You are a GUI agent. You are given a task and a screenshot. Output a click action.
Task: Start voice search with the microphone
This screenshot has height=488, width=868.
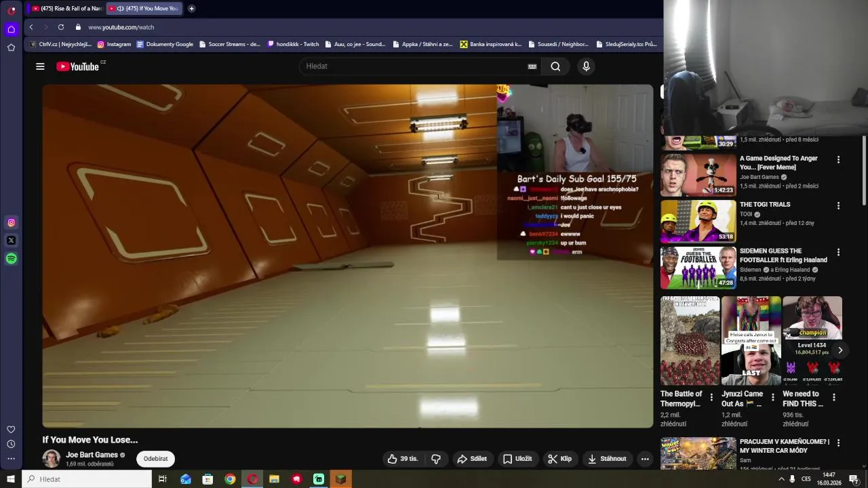(587, 66)
